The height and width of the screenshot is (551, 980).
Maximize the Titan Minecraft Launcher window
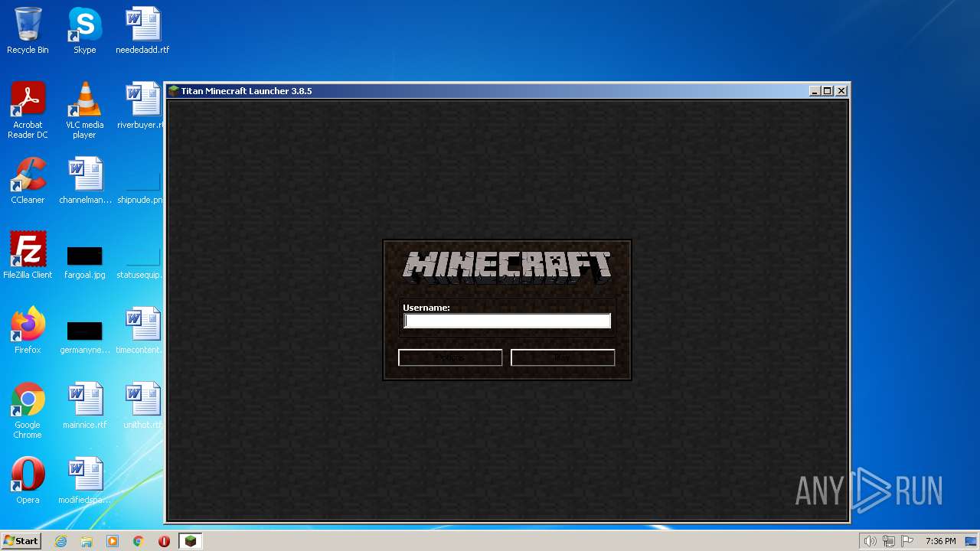click(828, 91)
